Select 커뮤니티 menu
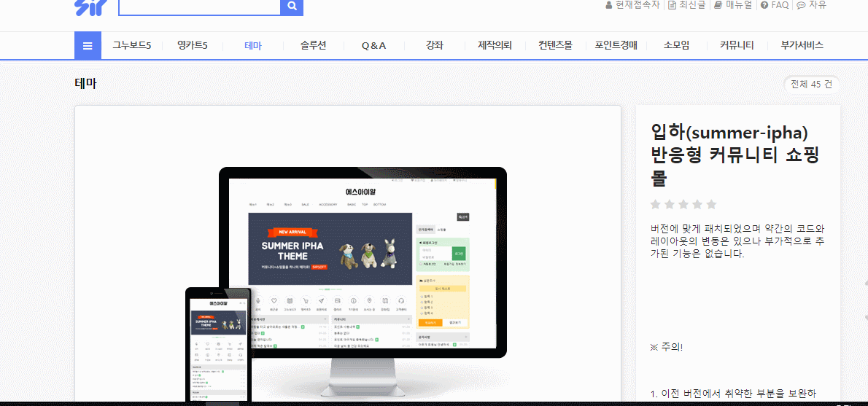This screenshot has width=868, height=406. point(737,45)
